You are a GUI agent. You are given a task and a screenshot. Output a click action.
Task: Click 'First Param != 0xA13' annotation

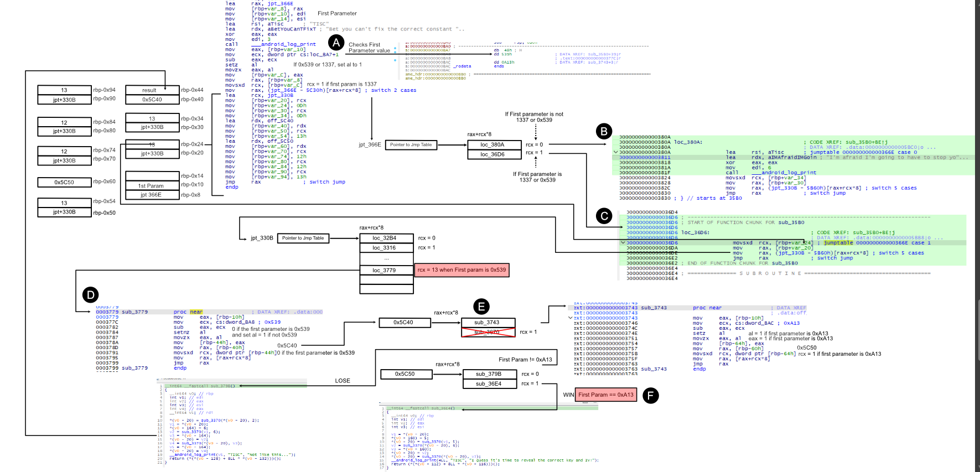coord(525,360)
